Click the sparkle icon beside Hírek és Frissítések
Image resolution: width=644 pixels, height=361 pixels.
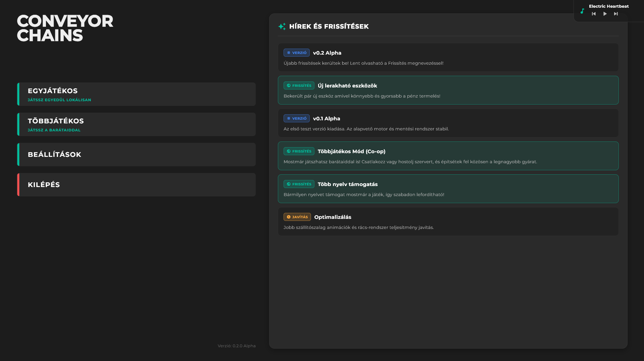[x=282, y=26]
